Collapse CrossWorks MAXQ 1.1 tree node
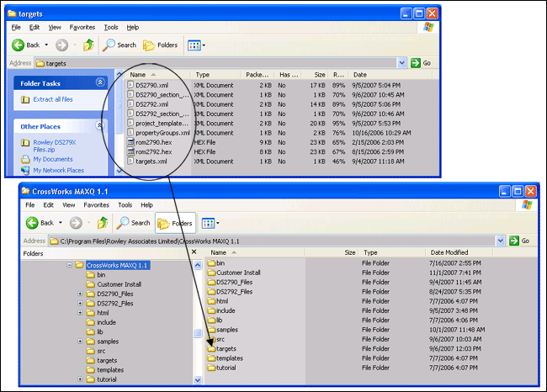Viewport: 547px width, 392px height. [69, 265]
